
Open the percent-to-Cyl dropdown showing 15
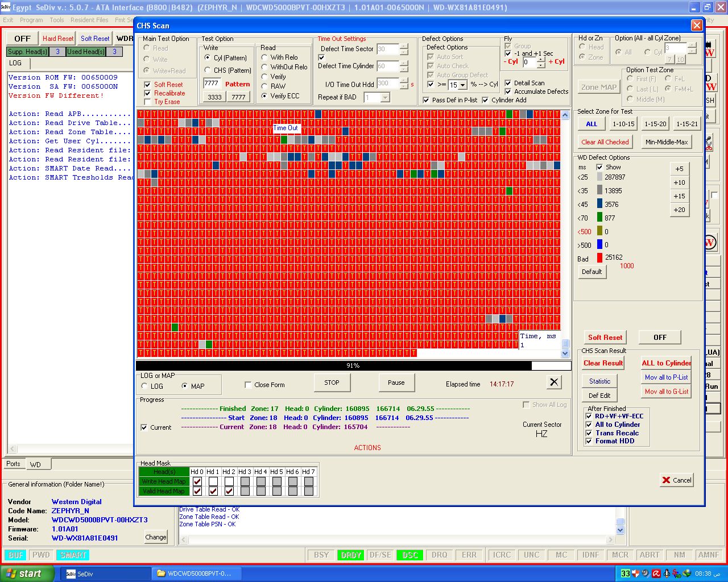(x=463, y=85)
